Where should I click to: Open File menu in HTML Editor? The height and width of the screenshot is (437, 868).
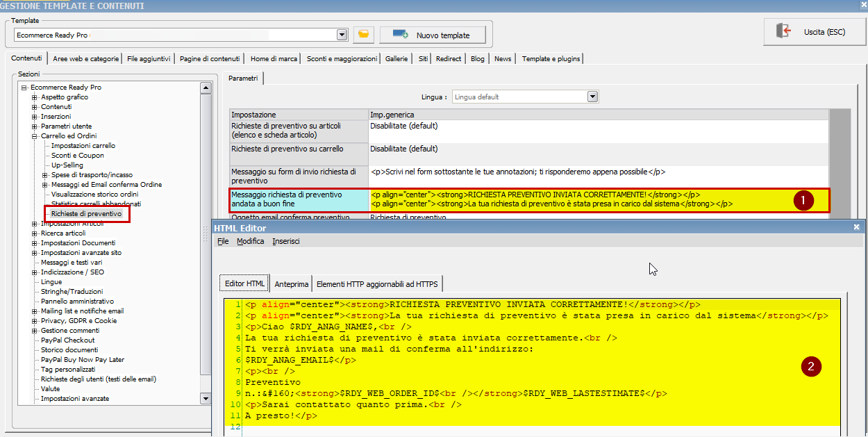point(223,241)
